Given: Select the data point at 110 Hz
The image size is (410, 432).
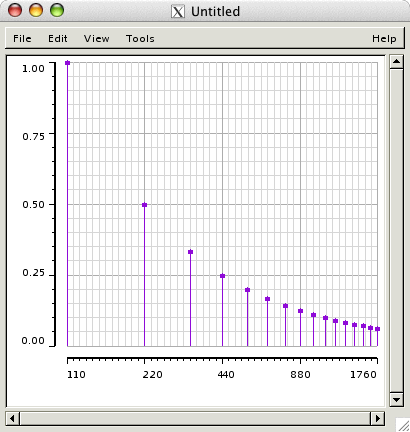Looking at the screenshot, I should (67, 63).
